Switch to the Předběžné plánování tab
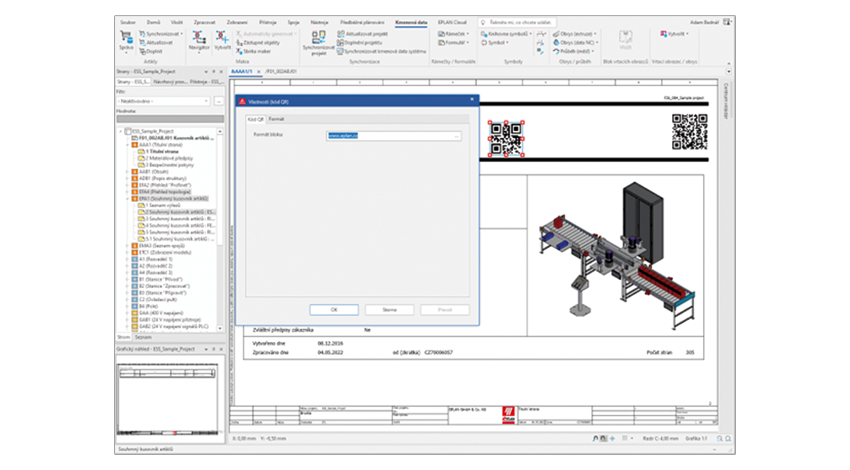 [x=362, y=22]
